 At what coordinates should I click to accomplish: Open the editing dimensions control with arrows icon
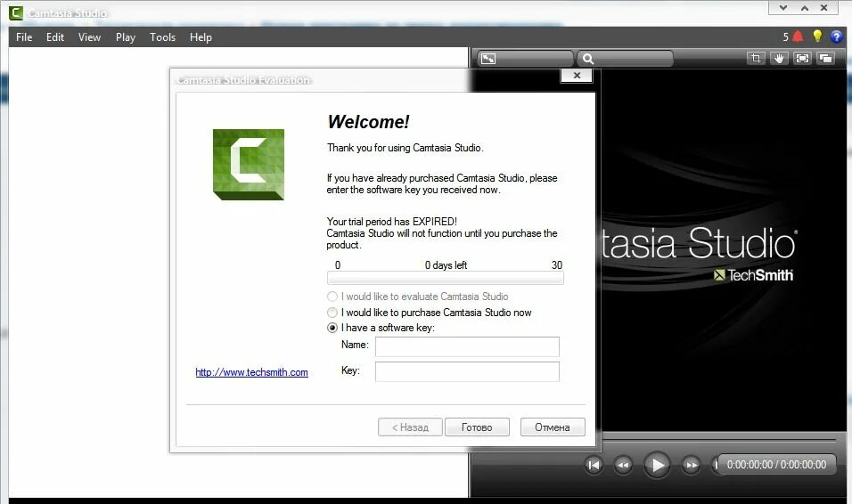(526, 58)
